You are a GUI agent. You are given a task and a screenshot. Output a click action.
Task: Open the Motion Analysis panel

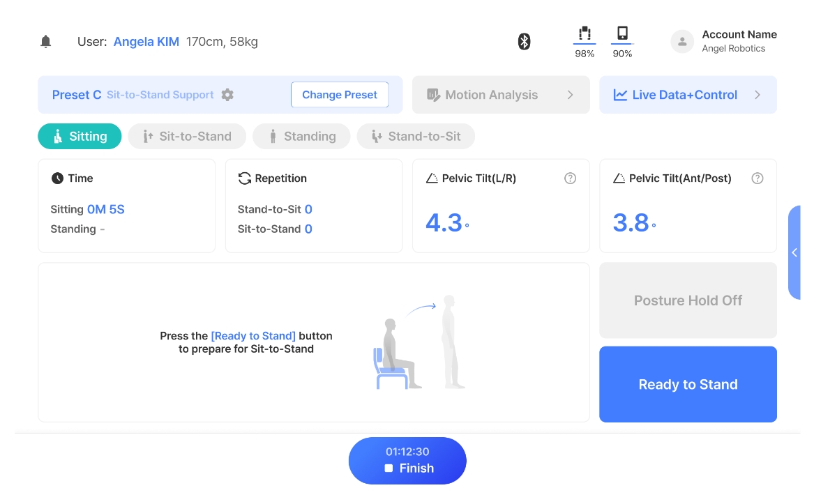(x=500, y=95)
